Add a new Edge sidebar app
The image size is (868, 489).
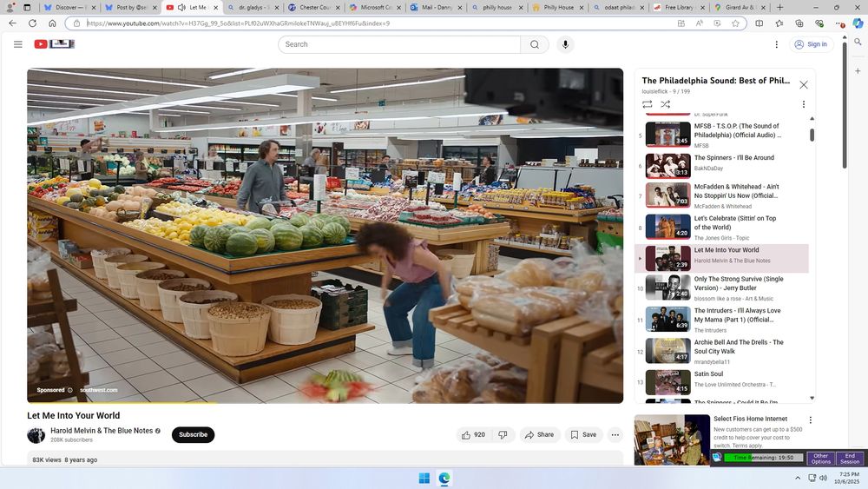(858, 71)
